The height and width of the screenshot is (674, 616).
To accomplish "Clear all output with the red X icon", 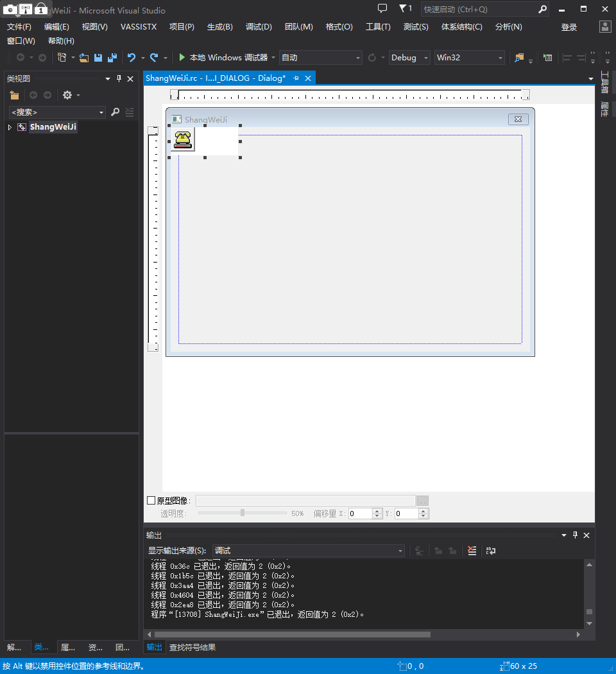I will (x=472, y=551).
